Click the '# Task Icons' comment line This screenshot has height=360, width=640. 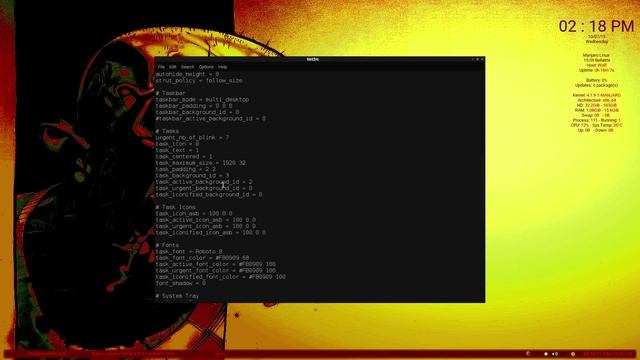pyautogui.click(x=176, y=207)
